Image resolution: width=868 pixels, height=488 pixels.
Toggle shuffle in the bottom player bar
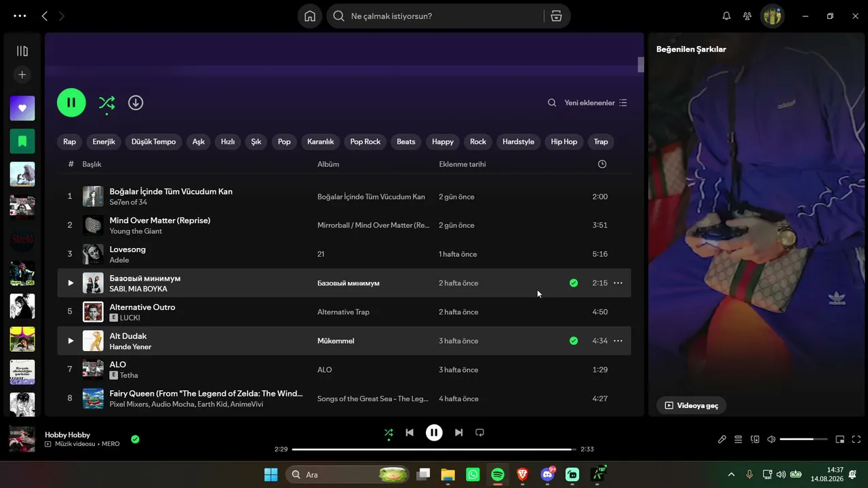click(389, 432)
